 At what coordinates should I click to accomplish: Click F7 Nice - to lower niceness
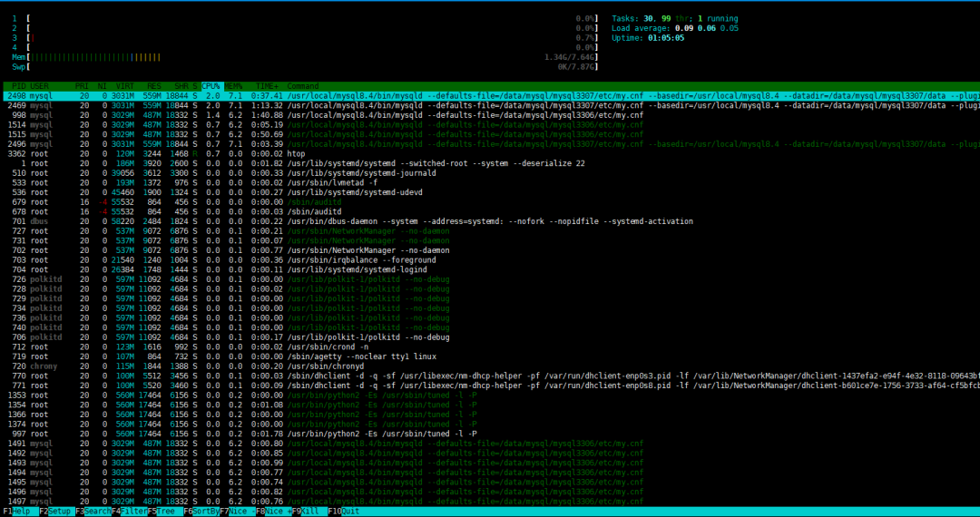(x=238, y=512)
